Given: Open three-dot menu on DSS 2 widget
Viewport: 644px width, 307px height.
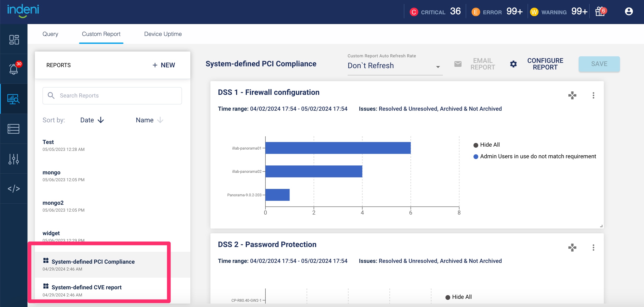Looking at the screenshot, I should (594, 248).
